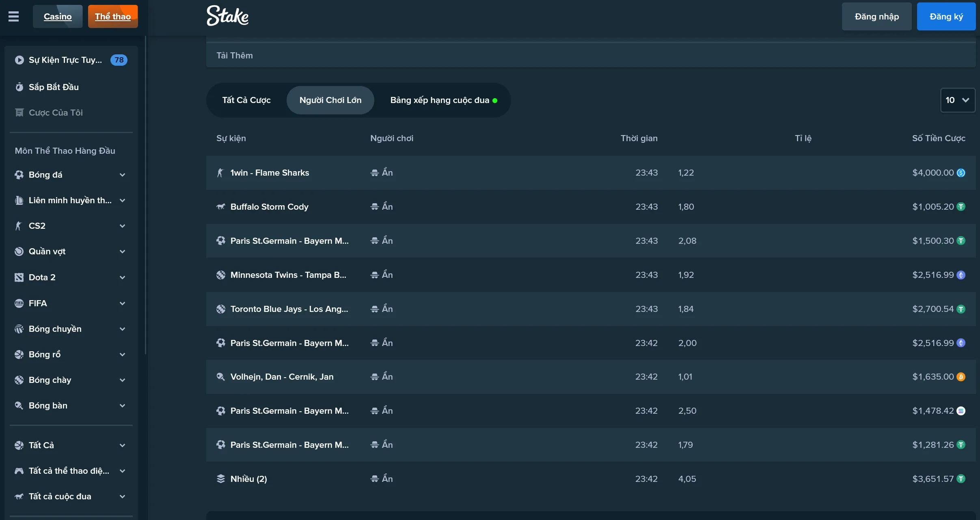Switch to the Casino section
980x520 pixels.
coord(58,17)
